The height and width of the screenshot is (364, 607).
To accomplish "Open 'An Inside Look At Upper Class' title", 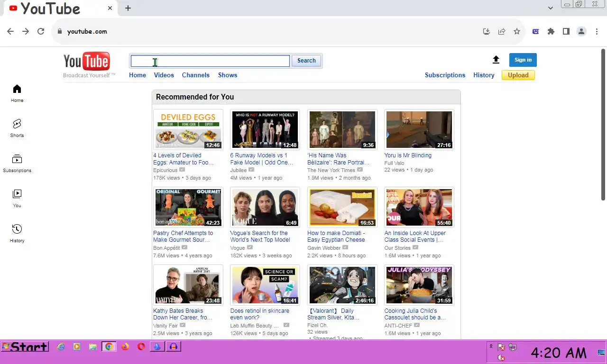I will tap(415, 237).
